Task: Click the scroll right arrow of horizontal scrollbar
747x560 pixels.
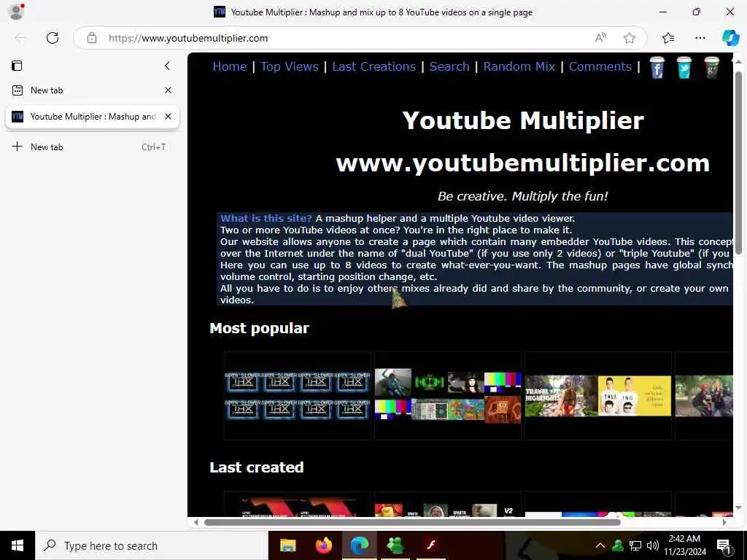Action: 724,522
